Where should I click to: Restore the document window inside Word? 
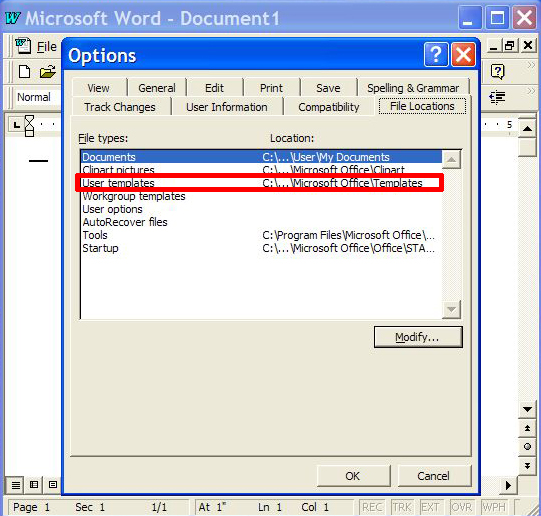(x=510, y=45)
